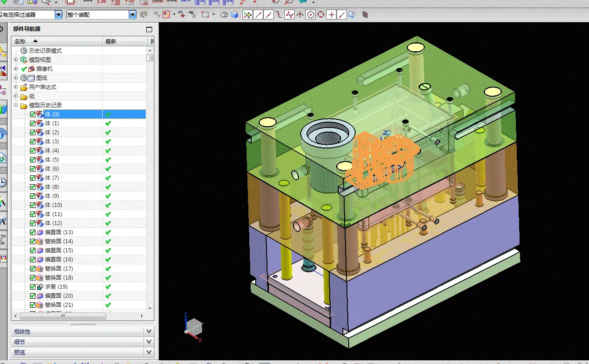Click the shaded blue cube display icon
589x364 pixels.
234,15
